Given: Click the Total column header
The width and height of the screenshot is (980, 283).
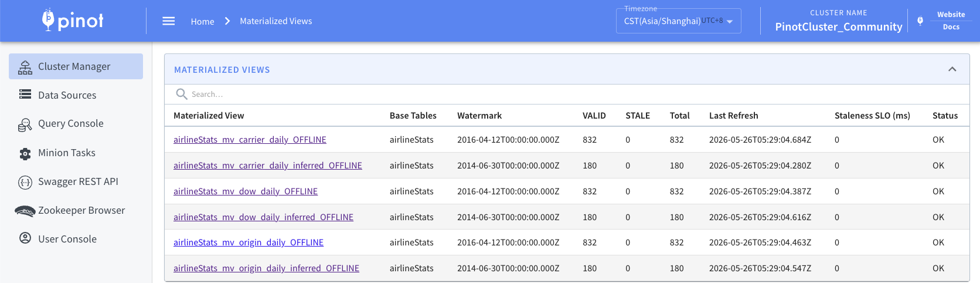Looking at the screenshot, I should coord(680,116).
